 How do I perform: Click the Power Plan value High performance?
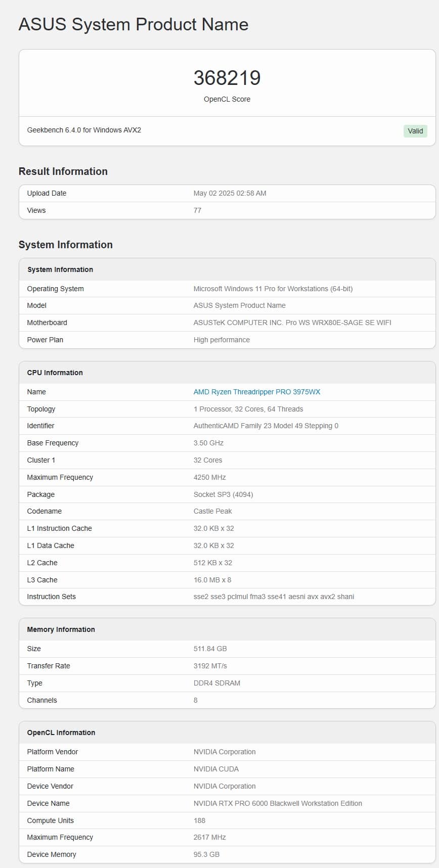[222, 340]
